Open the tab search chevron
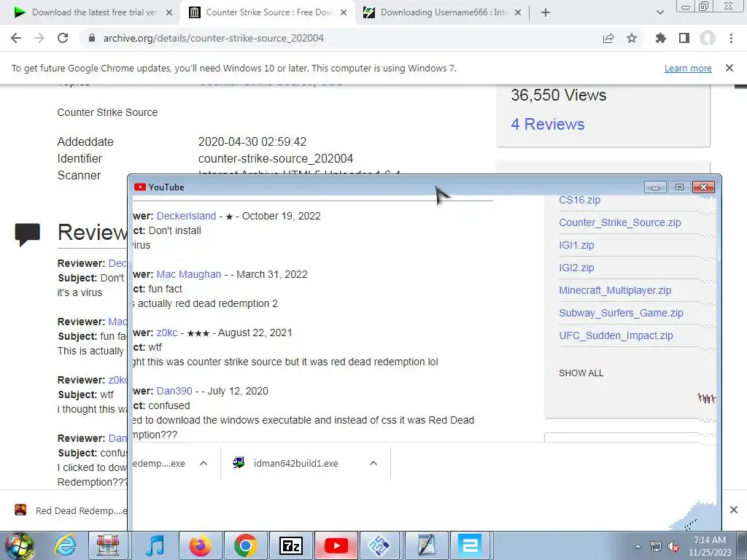747x560 pixels. 659,12
